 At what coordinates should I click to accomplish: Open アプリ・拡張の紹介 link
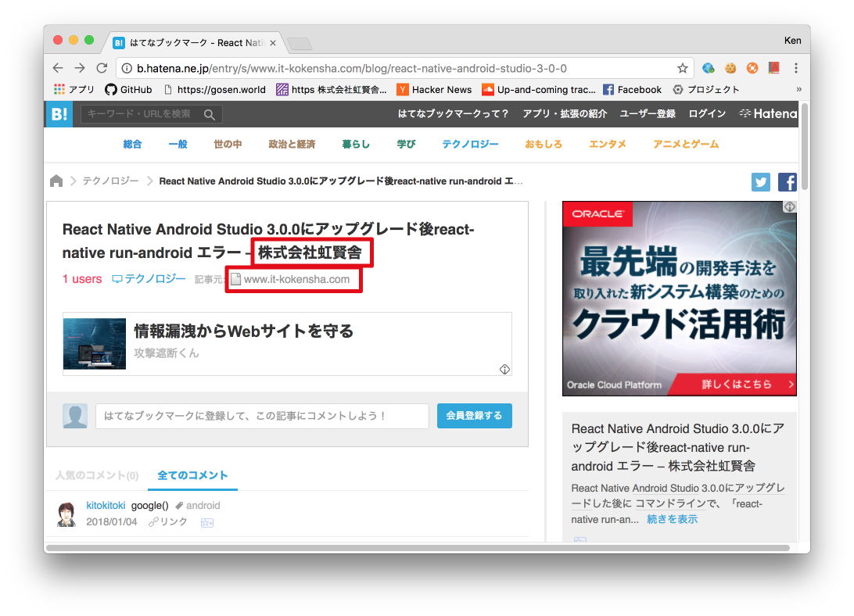[565, 113]
